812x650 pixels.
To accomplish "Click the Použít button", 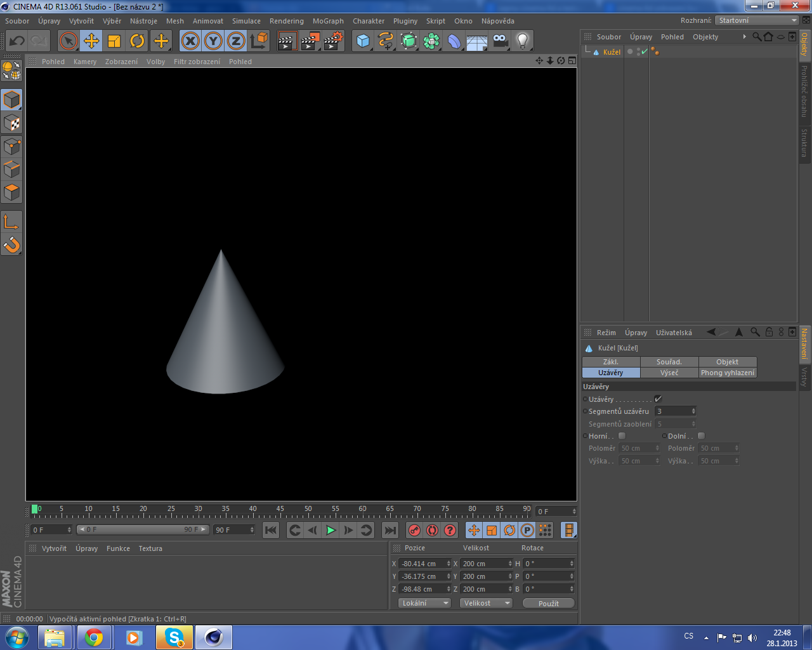I will click(x=548, y=603).
